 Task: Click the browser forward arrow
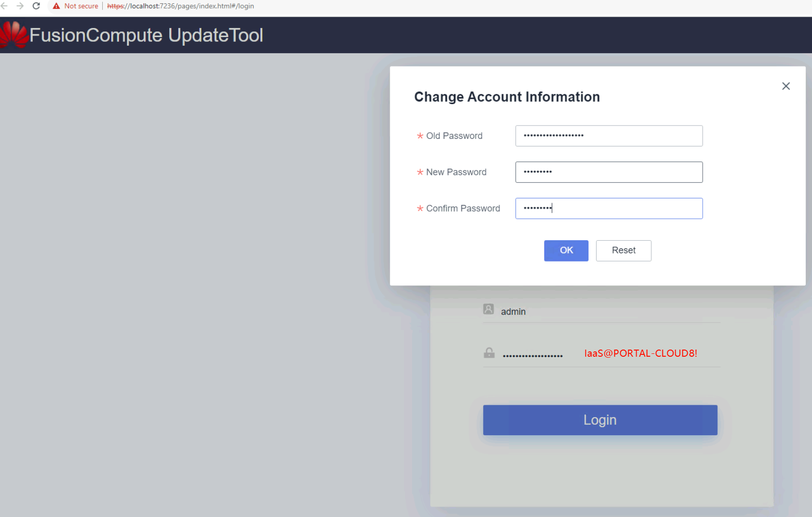(20, 6)
